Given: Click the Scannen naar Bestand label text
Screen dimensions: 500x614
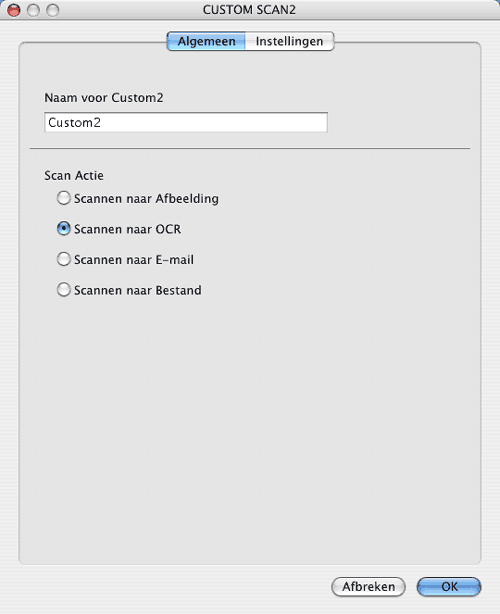Looking at the screenshot, I should (x=138, y=290).
